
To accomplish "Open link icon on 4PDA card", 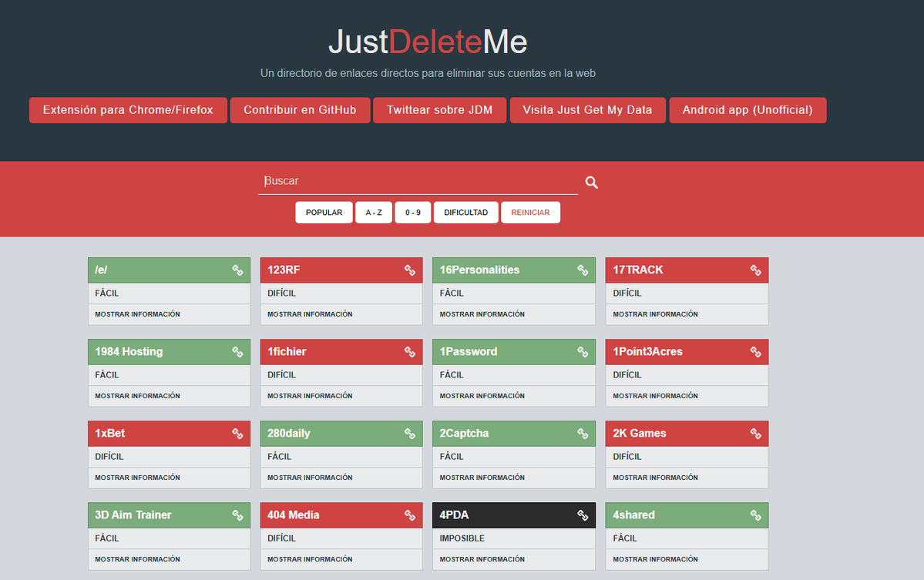I will [583, 515].
